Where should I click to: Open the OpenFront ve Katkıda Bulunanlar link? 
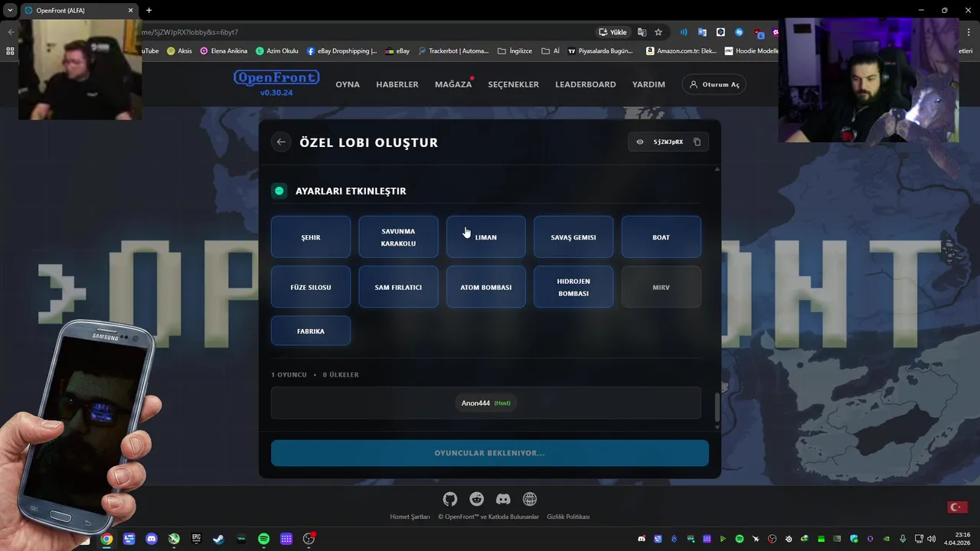pyautogui.click(x=488, y=517)
